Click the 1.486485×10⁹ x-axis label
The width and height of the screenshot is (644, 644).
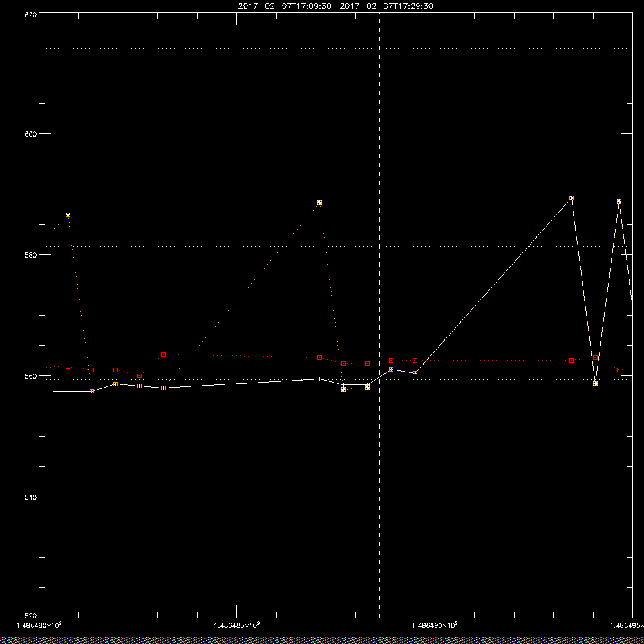(237, 625)
